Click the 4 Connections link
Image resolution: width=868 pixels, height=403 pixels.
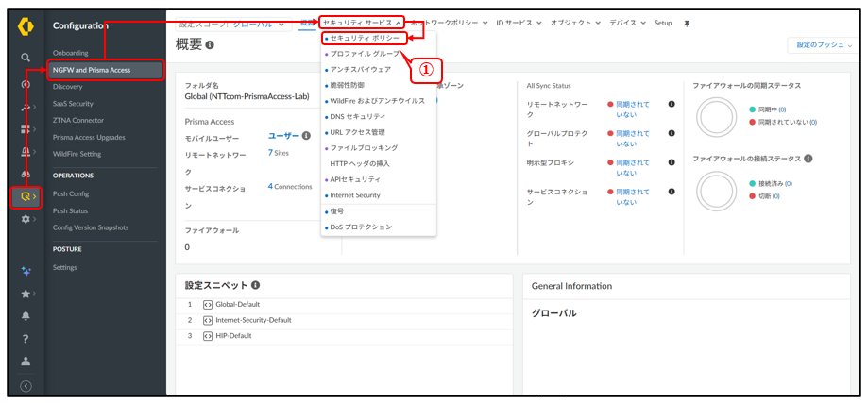coord(290,186)
